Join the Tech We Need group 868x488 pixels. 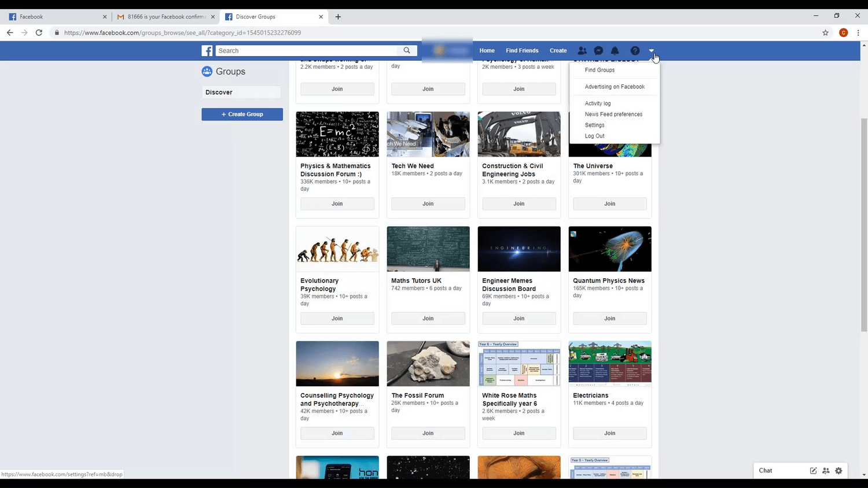(428, 204)
